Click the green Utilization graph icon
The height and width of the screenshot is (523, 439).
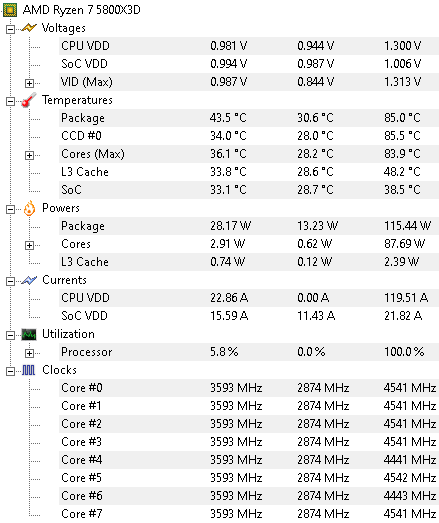tap(29, 334)
